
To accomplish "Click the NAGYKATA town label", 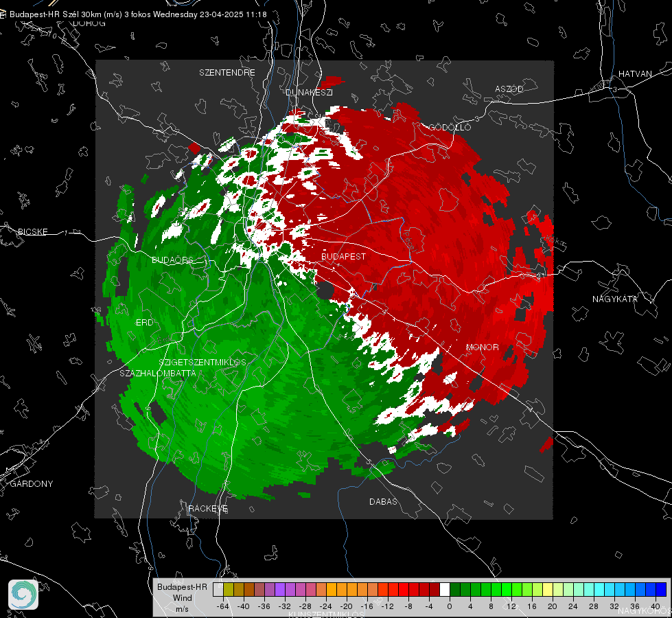I will click(615, 299).
